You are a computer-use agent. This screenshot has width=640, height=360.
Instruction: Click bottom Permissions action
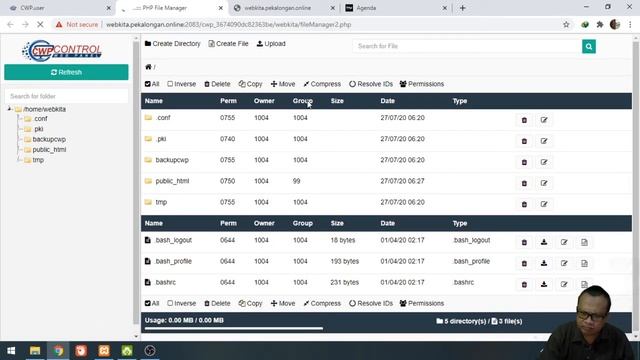422,303
